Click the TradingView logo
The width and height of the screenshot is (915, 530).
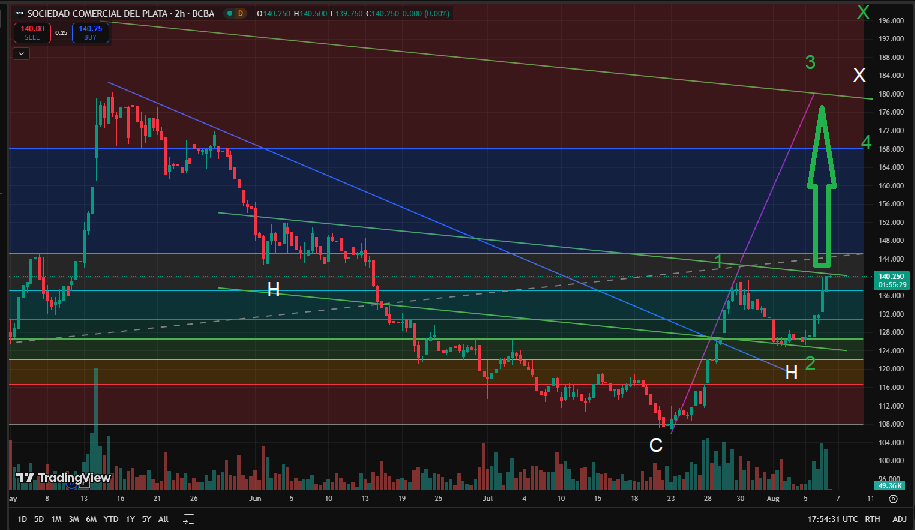point(63,478)
